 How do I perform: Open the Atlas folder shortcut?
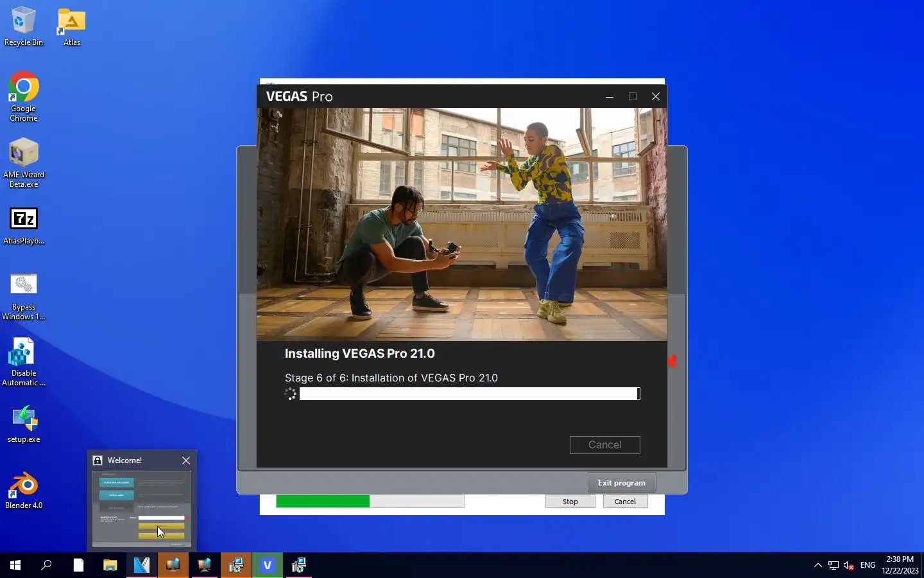[72, 27]
